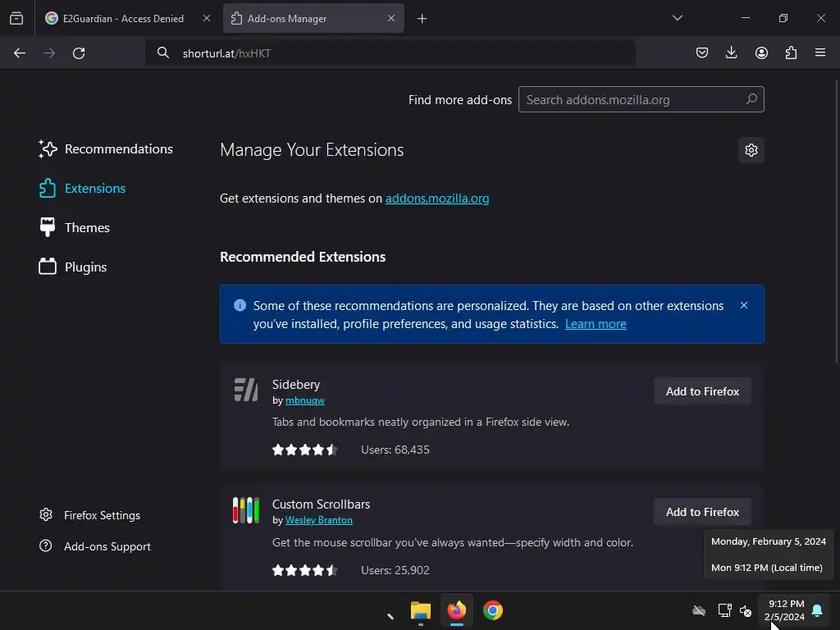The height and width of the screenshot is (630, 840).
Task: Open notifications via the bell icon
Action: coord(817,610)
